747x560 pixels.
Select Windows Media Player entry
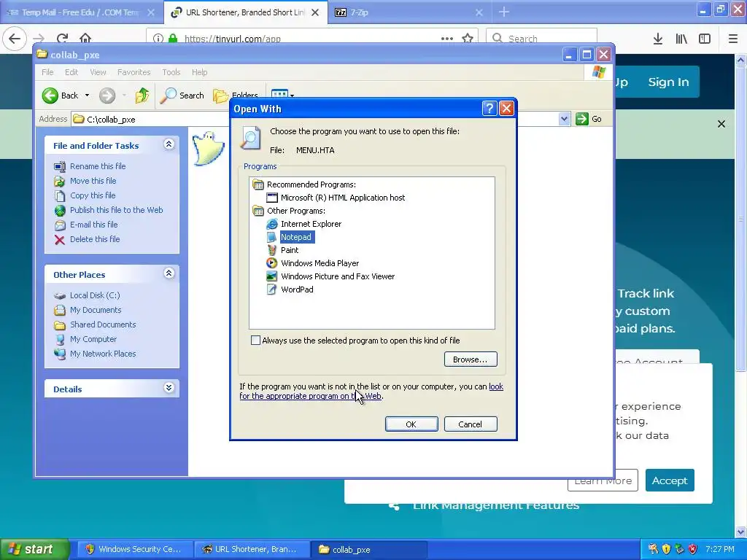pyautogui.click(x=320, y=263)
